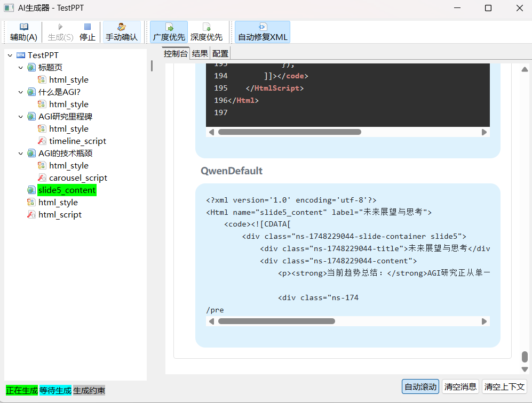The image size is (532, 403).
Task: Click dark code block scroll-right arrow
Action: point(484,132)
